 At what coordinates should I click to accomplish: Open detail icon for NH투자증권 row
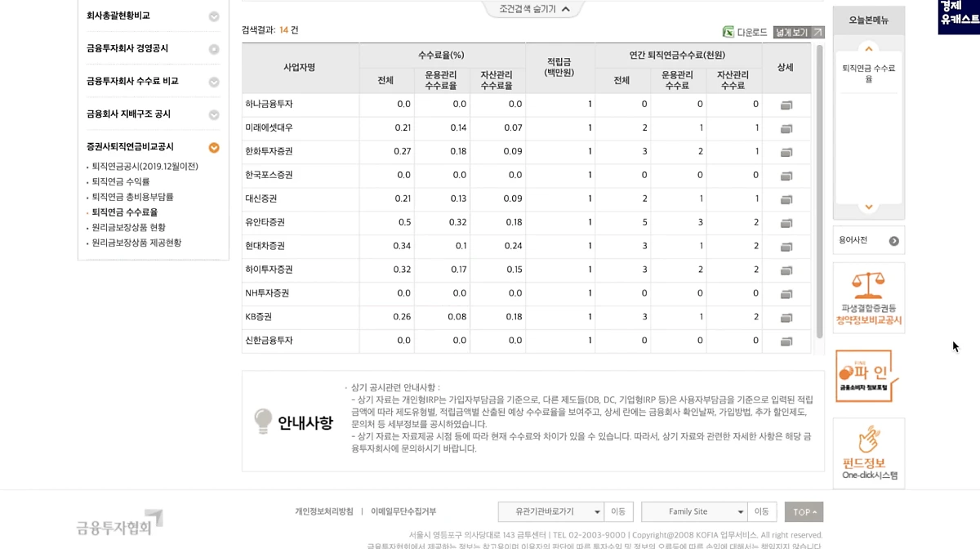[x=786, y=295]
